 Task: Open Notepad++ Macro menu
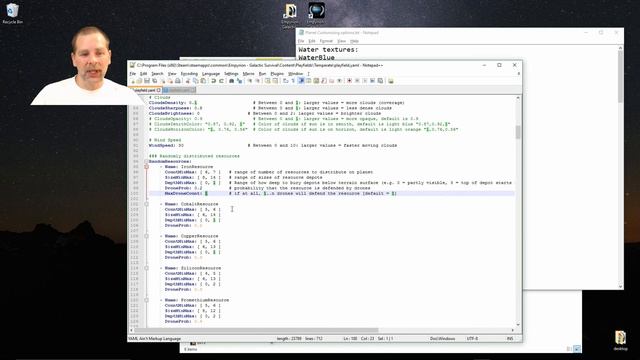pos(249,74)
